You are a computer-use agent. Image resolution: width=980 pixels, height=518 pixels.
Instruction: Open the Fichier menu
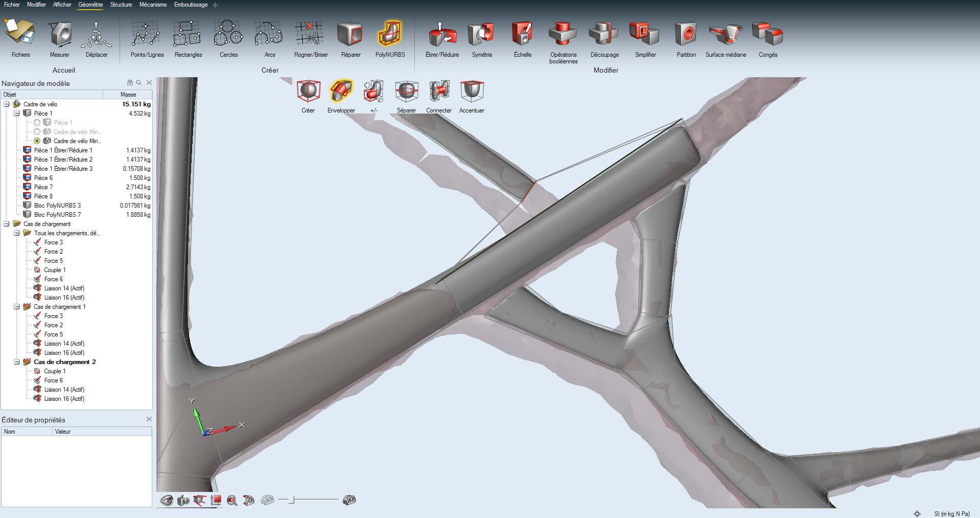pyautogui.click(x=12, y=5)
